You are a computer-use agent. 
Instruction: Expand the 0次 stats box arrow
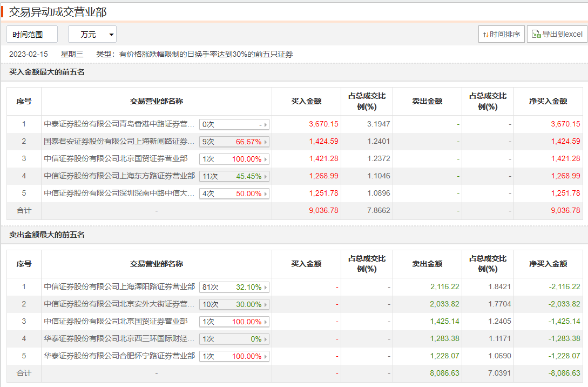click(x=265, y=125)
